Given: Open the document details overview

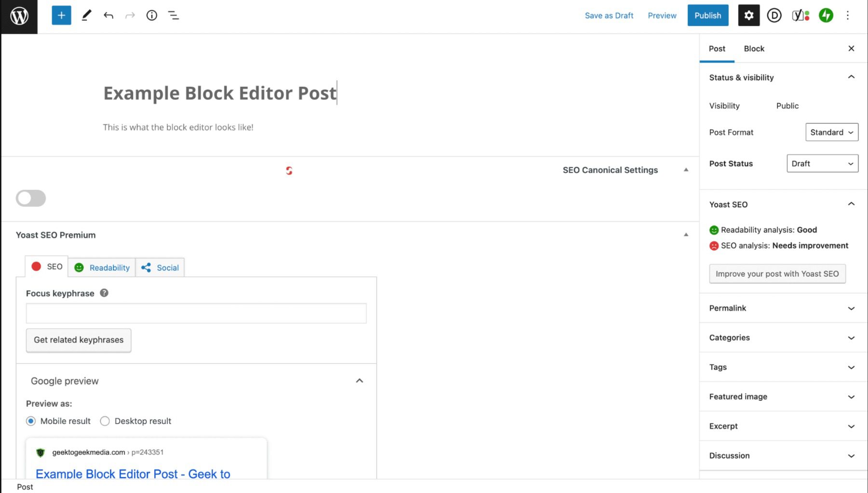Looking at the screenshot, I should [x=151, y=15].
